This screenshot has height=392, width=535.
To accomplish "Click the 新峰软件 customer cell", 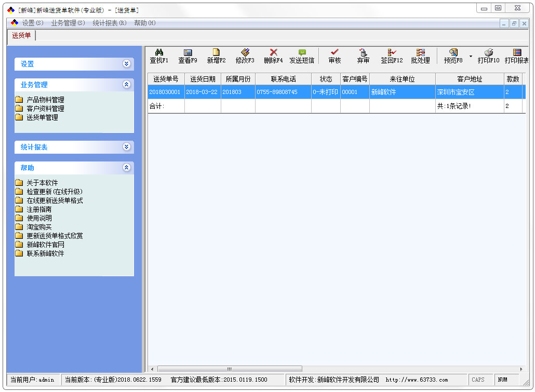I will pos(402,92).
